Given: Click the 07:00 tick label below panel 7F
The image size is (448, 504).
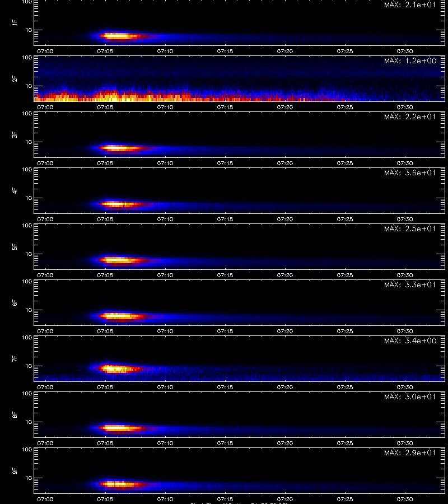Looking at the screenshot, I should click(45, 387).
